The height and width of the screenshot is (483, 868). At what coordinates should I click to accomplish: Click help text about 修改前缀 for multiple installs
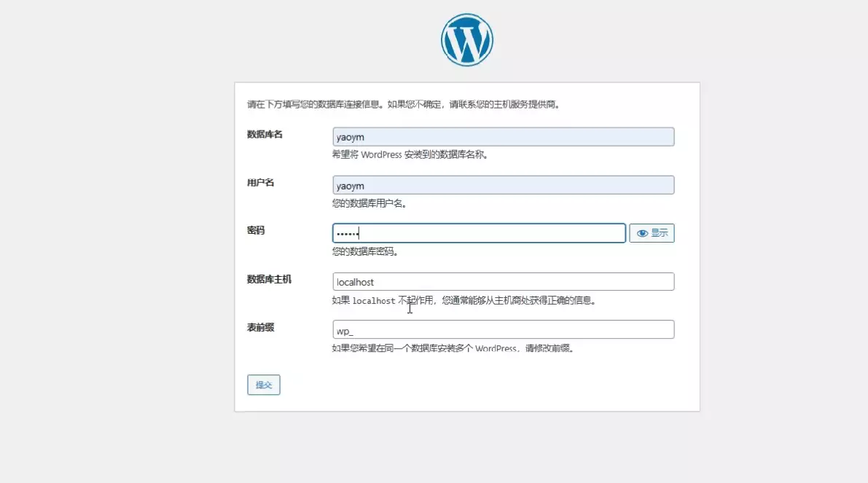(x=453, y=348)
